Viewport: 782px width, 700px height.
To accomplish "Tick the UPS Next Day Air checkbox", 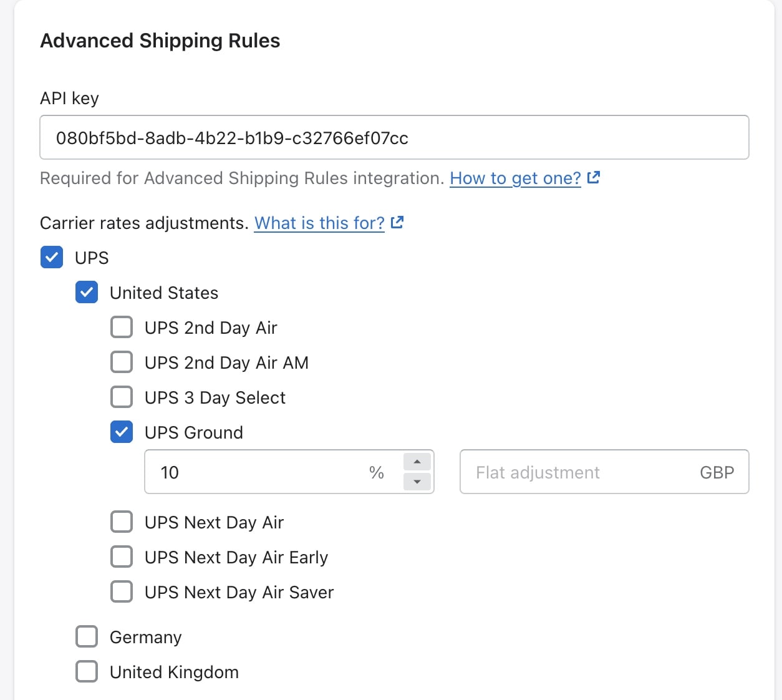I will coord(122,522).
